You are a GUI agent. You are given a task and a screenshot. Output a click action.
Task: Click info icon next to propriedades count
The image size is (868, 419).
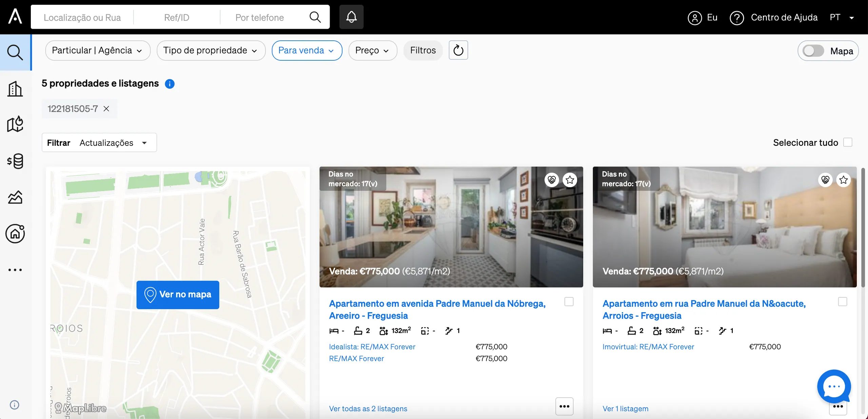[170, 84]
